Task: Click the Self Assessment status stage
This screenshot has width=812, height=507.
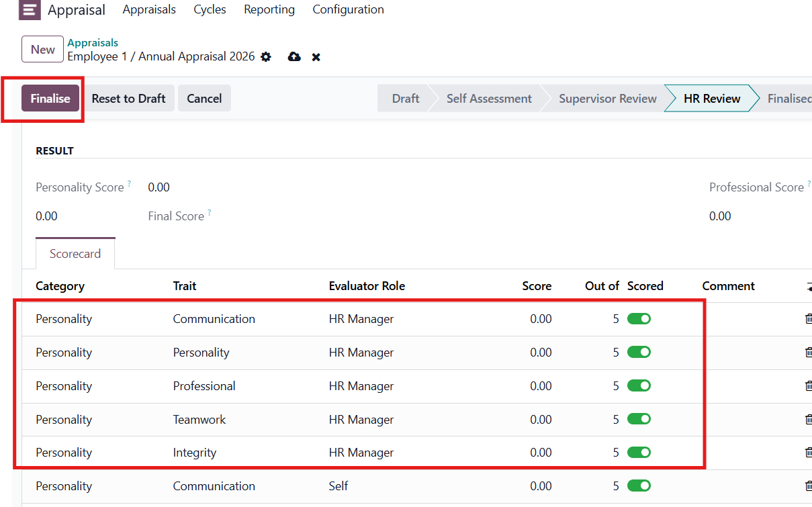Action: 489,99
